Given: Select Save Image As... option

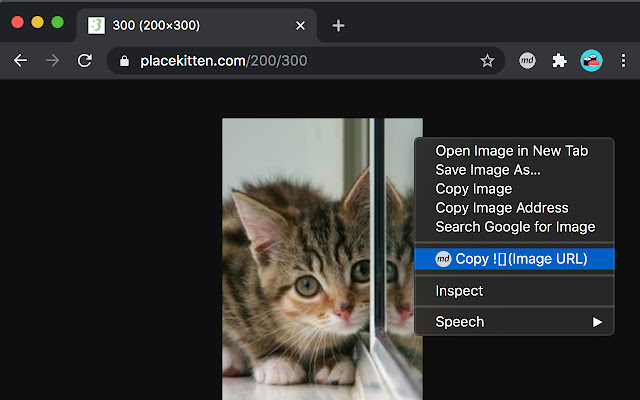Looking at the screenshot, I should [x=488, y=170].
